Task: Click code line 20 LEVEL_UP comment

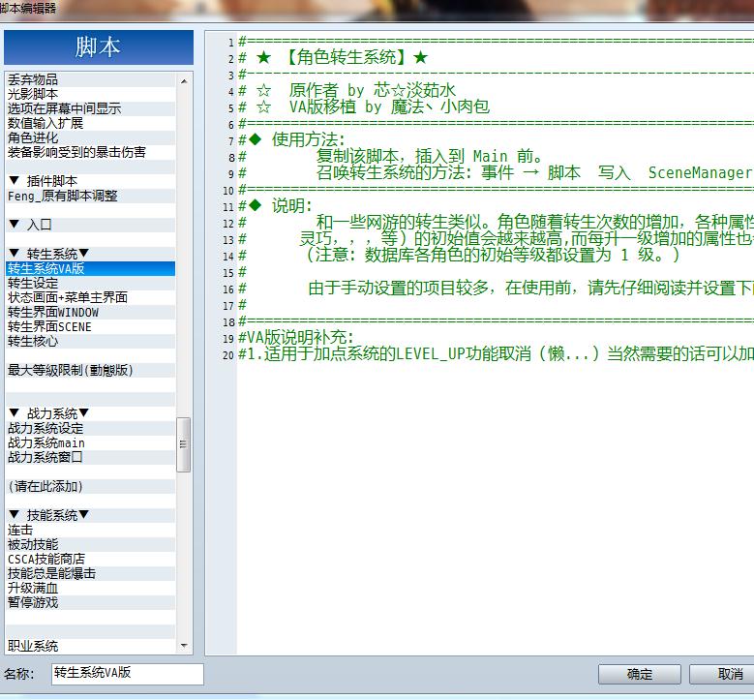Action: [496, 354]
